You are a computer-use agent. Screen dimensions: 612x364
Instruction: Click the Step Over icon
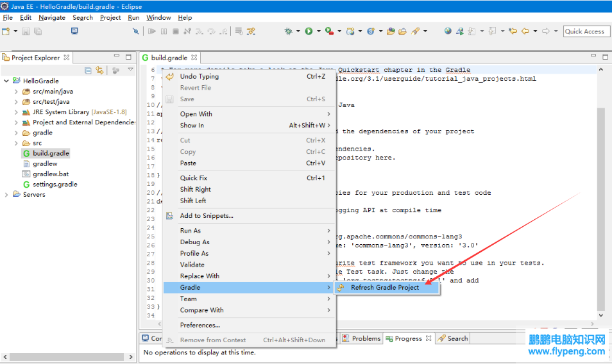212,31
